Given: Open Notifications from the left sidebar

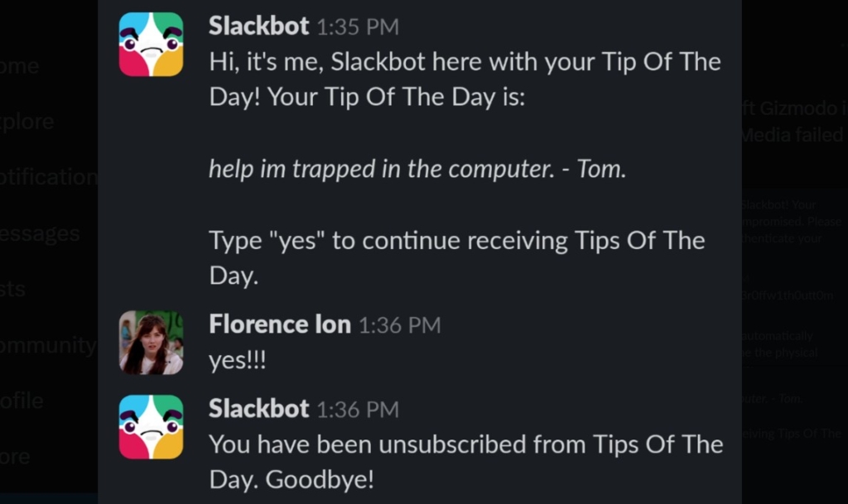Looking at the screenshot, I should [46, 177].
